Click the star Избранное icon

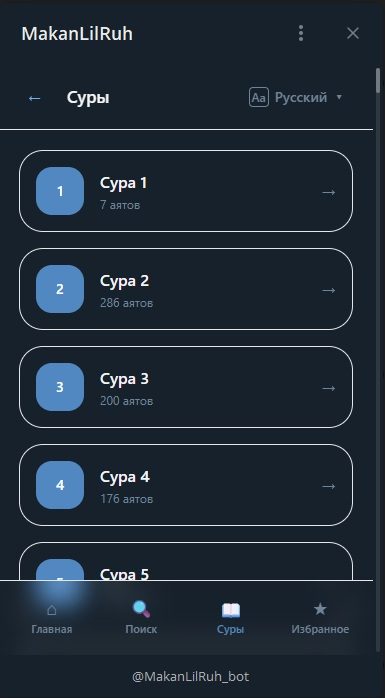[320, 609]
